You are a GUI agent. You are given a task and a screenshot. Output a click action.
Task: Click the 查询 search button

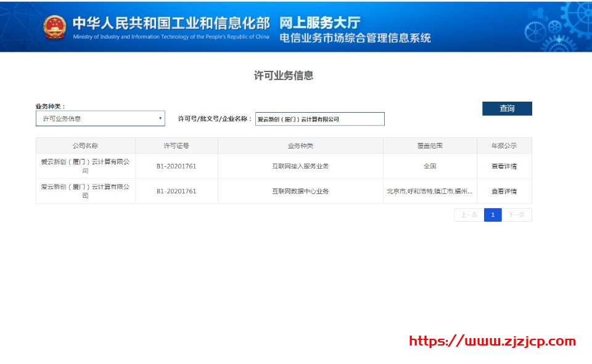(x=507, y=108)
